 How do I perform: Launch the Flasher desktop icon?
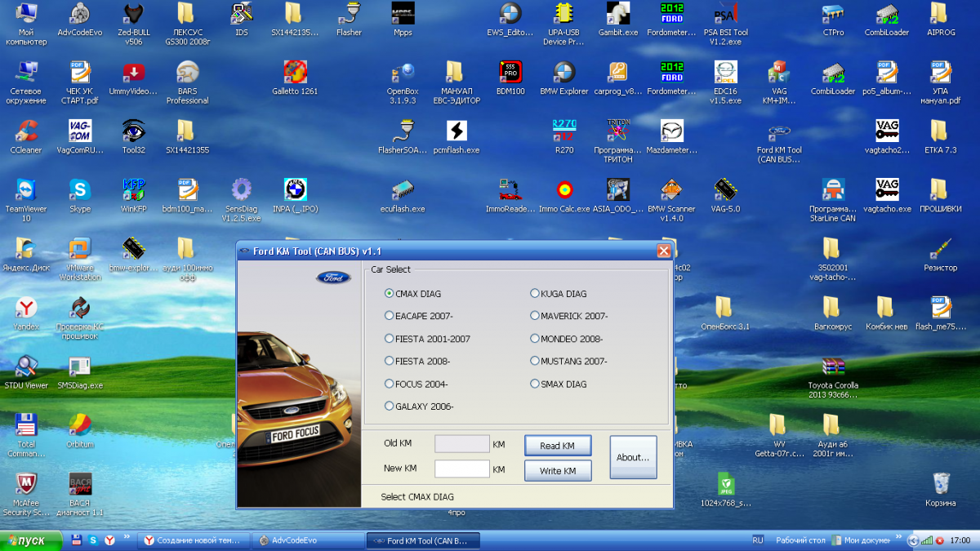coord(350,20)
